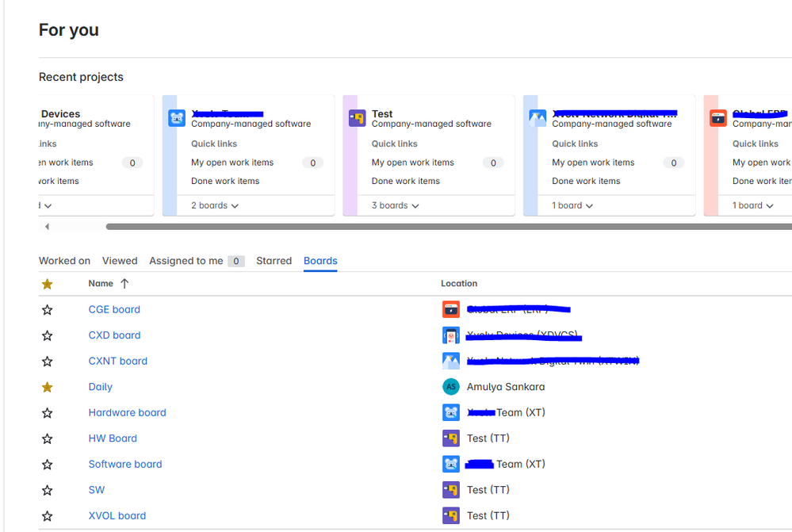
Task: Click the Location column header
Action: click(459, 283)
